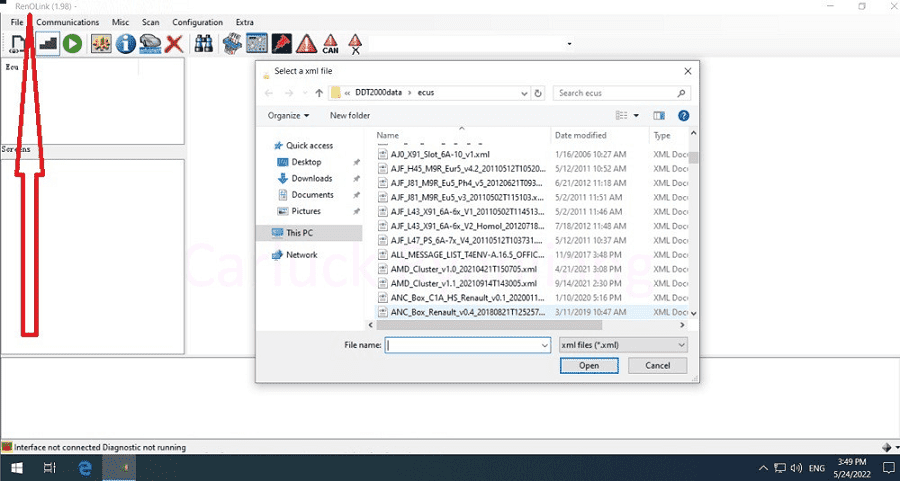900x481 pixels.
Task: Select Desktop in navigation pane
Action: (x=306, y=162)
